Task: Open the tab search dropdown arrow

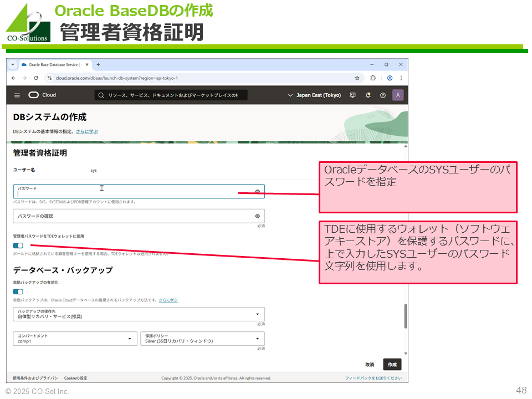Action: tap(13, 64)
